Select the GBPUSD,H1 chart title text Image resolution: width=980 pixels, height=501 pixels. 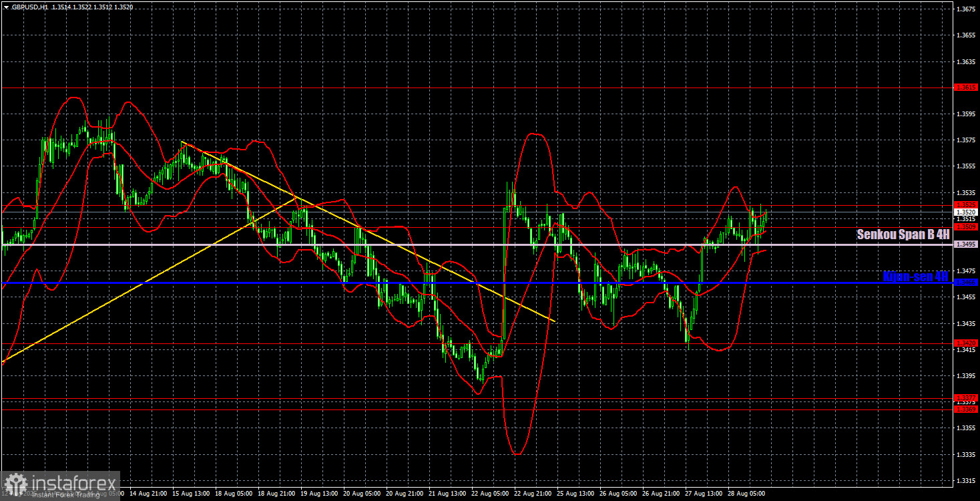[30, 6]
